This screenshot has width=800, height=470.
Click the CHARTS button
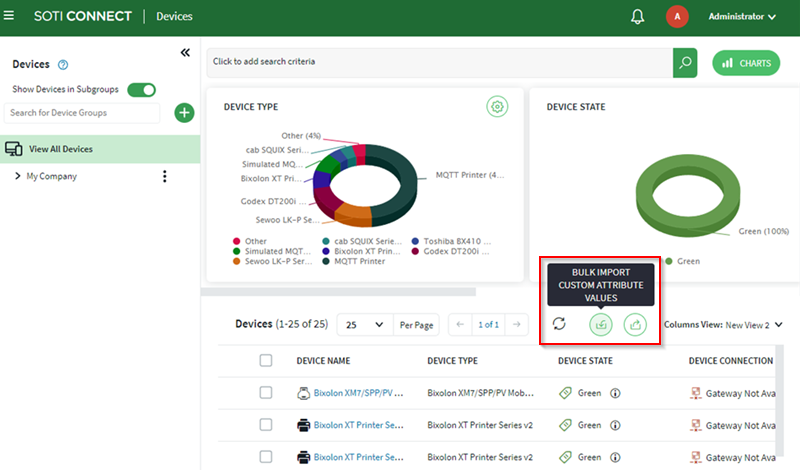click(746, 63)
